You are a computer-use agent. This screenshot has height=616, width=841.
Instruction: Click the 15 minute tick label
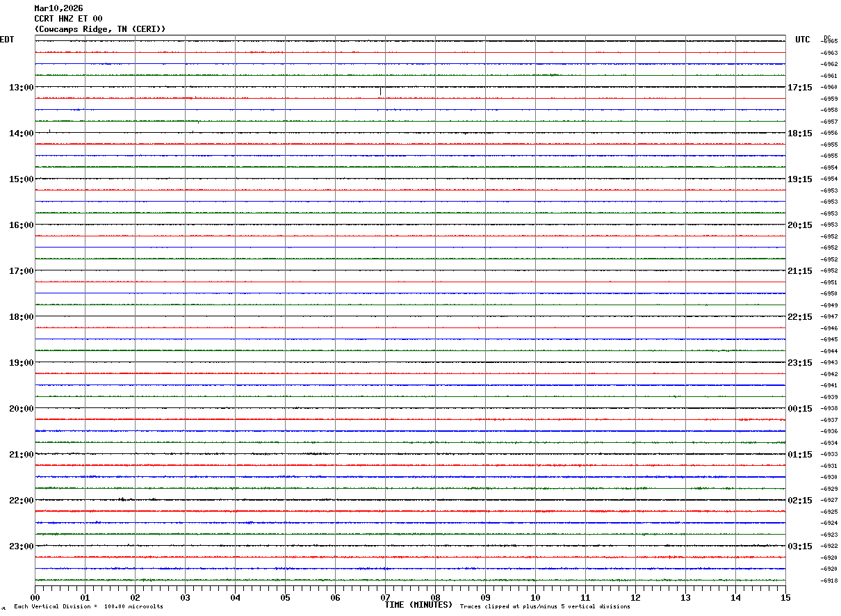pyautogui.click(x=785, y=598)
